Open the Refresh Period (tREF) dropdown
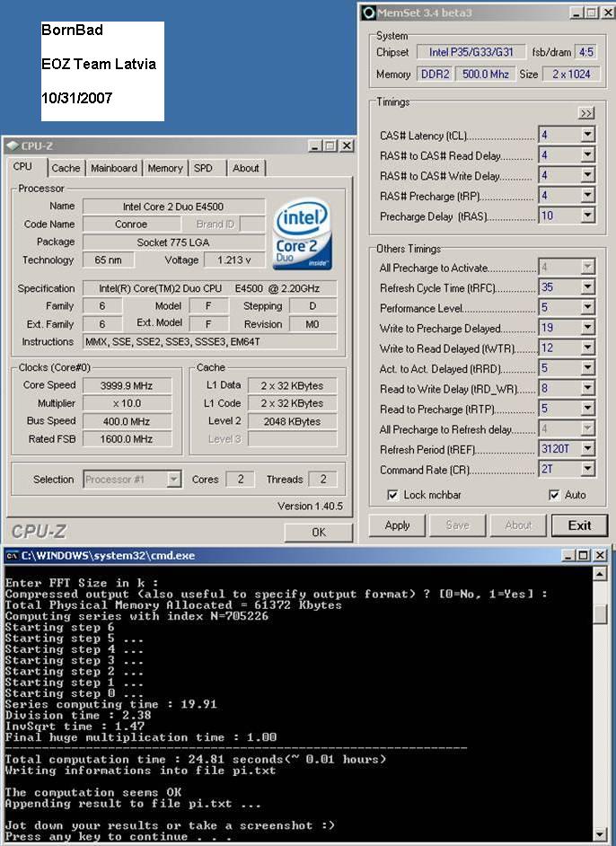Screen dimensions: 616x846 click(x=588, y=449)
